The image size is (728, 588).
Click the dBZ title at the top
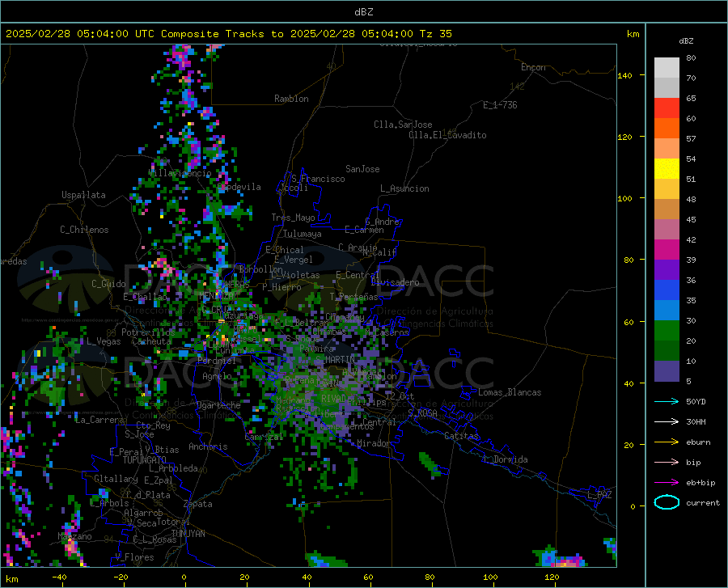[363, 12]
